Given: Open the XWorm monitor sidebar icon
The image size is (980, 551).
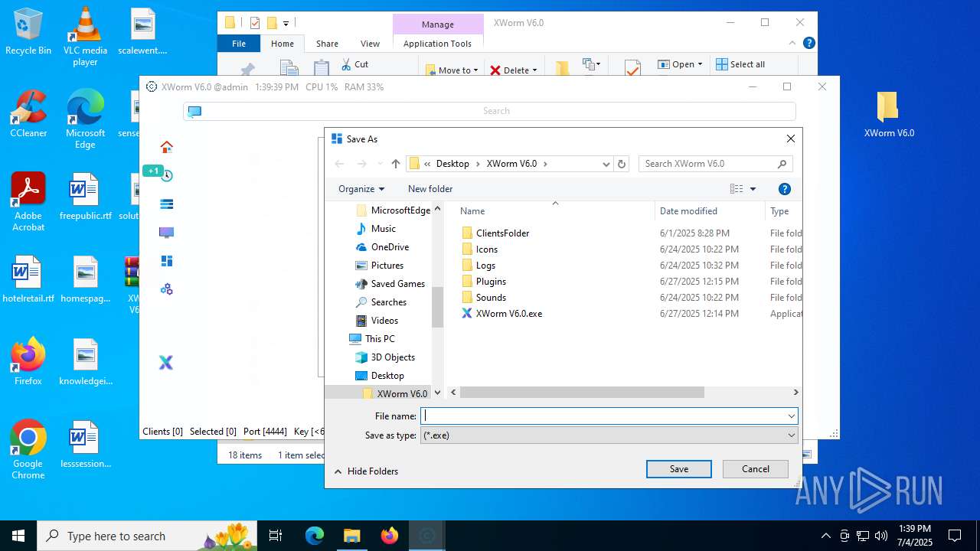Looking at the screenshot, I should 166,232.
